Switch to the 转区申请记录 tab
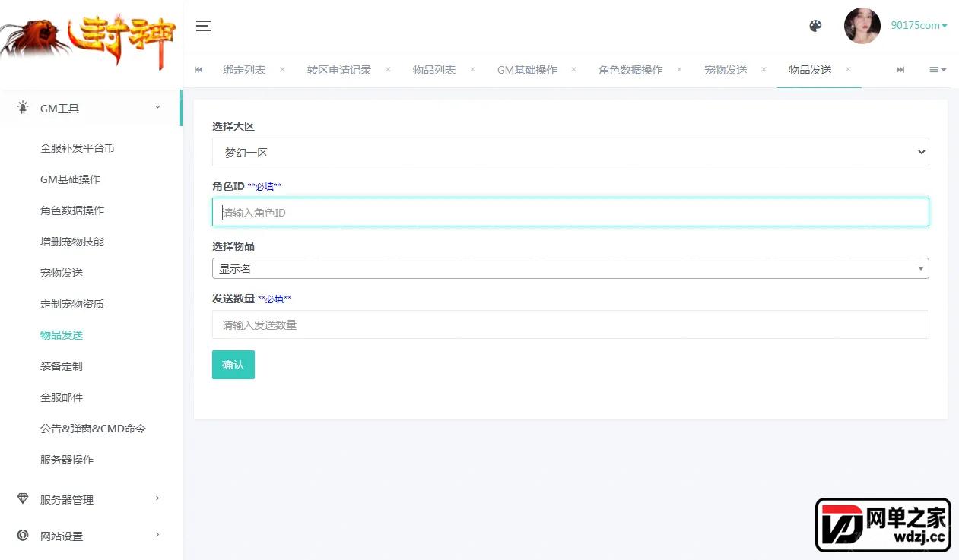This screenshot has height=560, width=959. tap(339, 70)
